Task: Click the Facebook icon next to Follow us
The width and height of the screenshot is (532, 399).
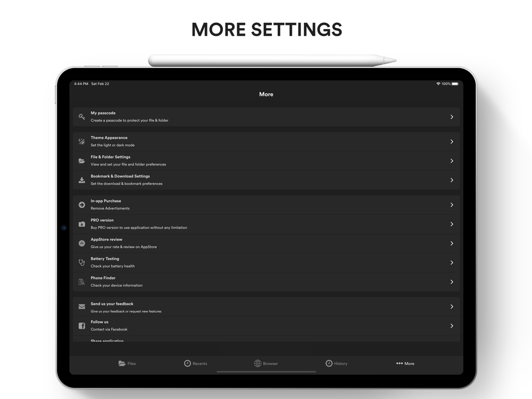Action: click(x=82, y=326)
